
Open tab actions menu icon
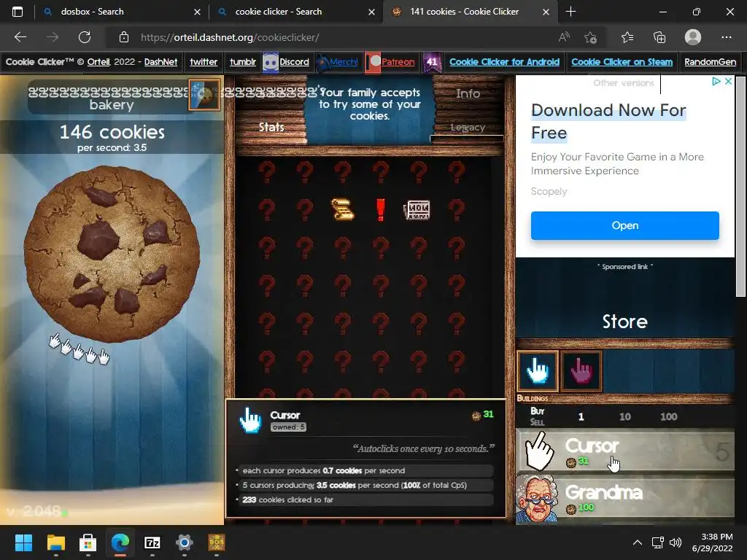coord(18,12)
